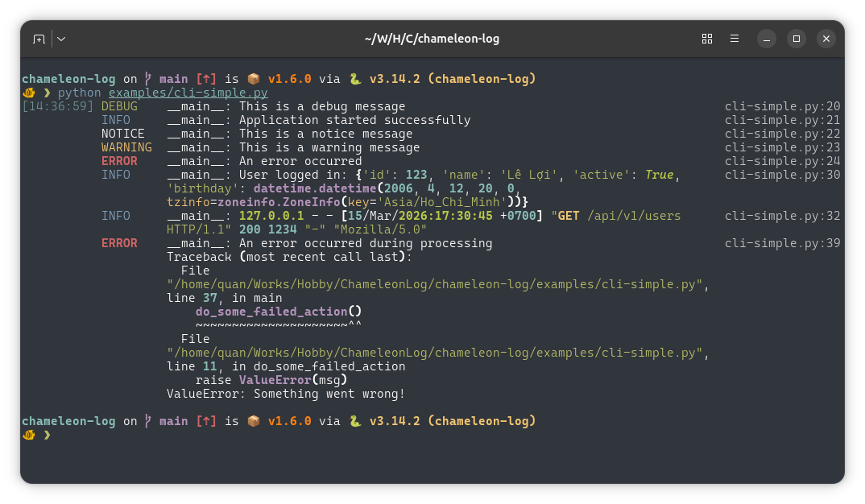Click the cli-simple.py:30 source reference

pyautogui.click(x=782, y=175)
